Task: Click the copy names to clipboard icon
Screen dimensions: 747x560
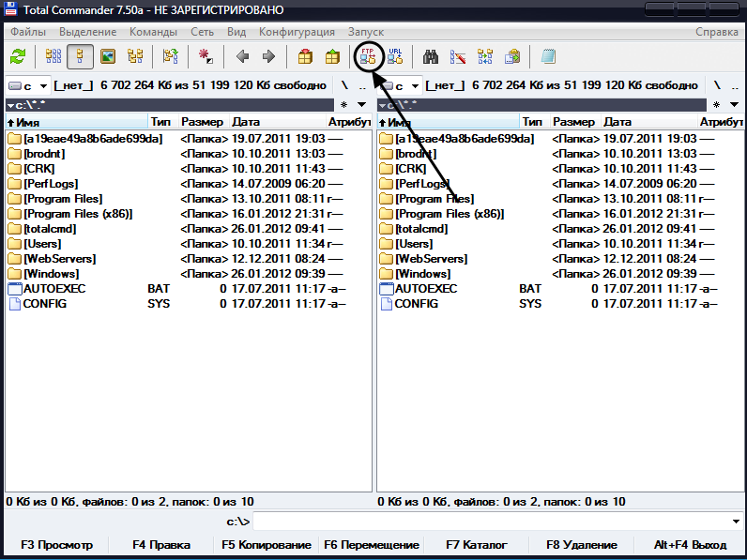Action: click(512, 57)
